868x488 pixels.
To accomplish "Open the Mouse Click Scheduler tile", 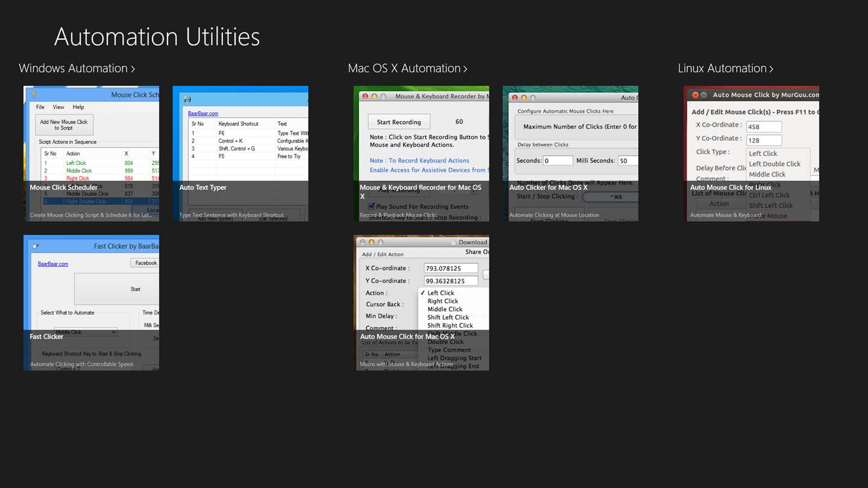I will point(91,154).
